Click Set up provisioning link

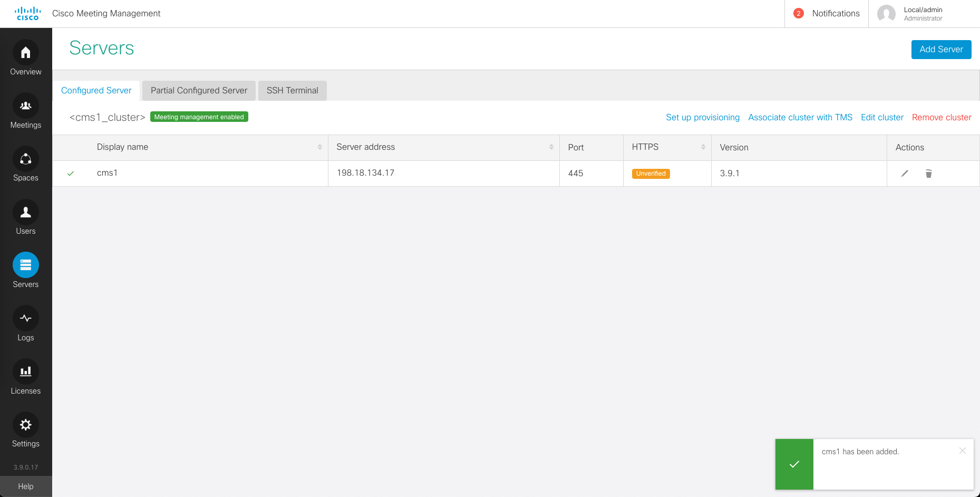(x=702, y=118)
